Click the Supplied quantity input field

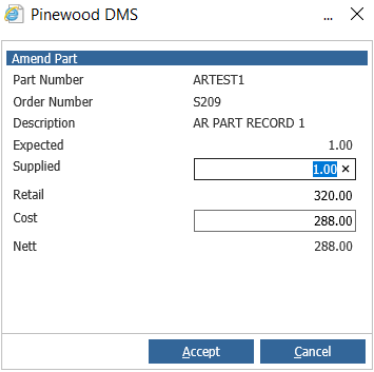tap(275, 169)
